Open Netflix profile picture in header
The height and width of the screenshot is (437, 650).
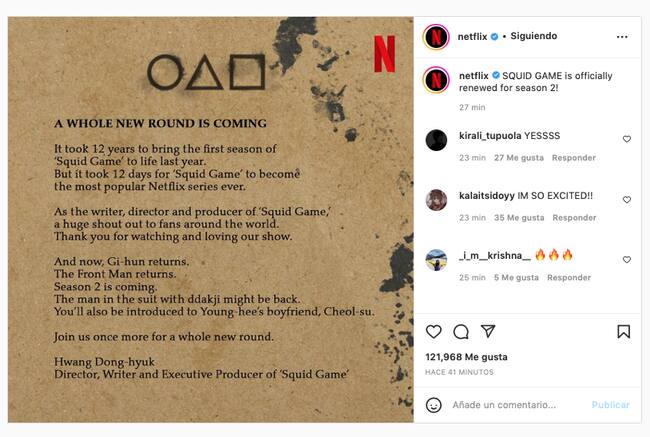pos(436,36)
